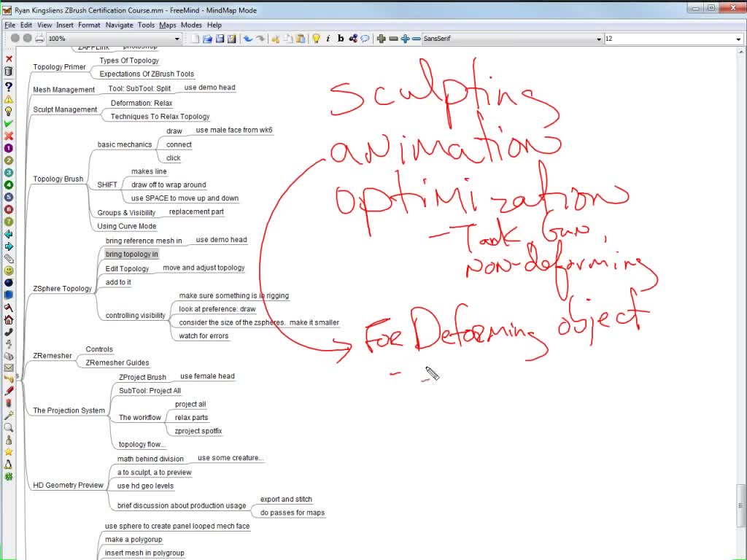
Task: Click the Save As icon
Action: [231, 39]
